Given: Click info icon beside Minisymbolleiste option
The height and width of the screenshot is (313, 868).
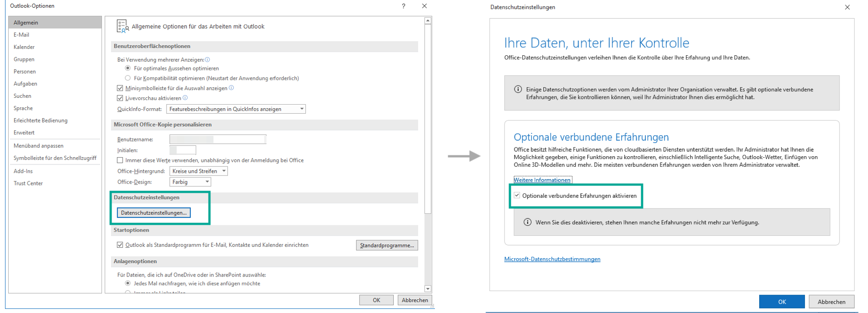Looking at the screenshot, I should click(x=231, y=88).
